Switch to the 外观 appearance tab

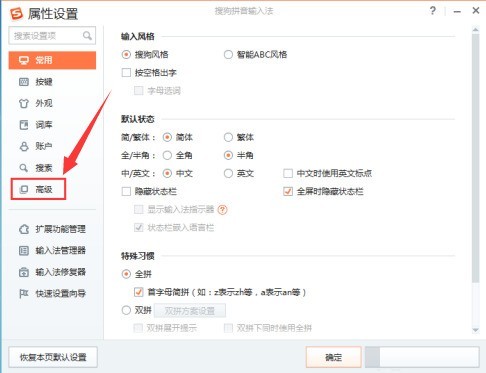point(36,103)
